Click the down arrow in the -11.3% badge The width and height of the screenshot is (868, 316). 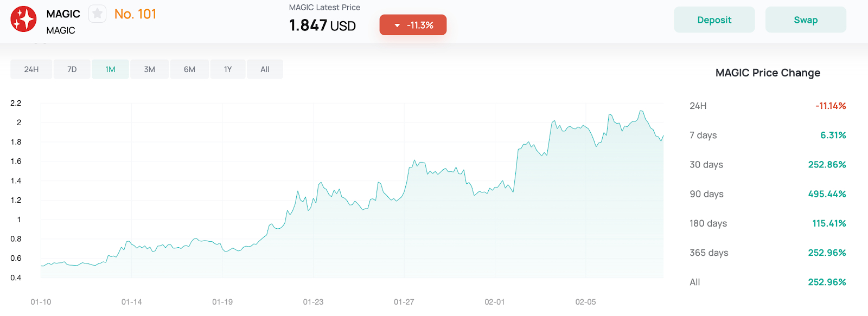(397, 25)
